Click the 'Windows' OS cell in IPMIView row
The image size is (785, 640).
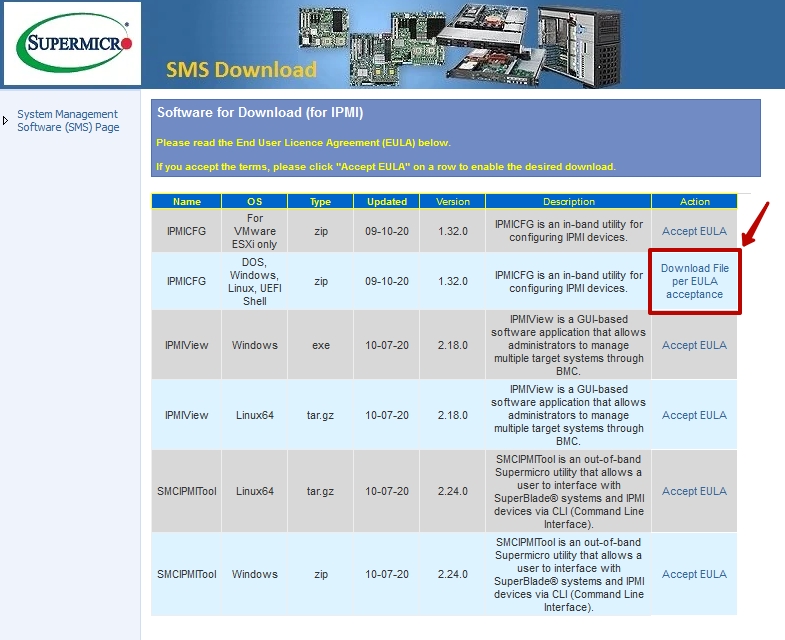pyautogui.click(x=254, y=345)
